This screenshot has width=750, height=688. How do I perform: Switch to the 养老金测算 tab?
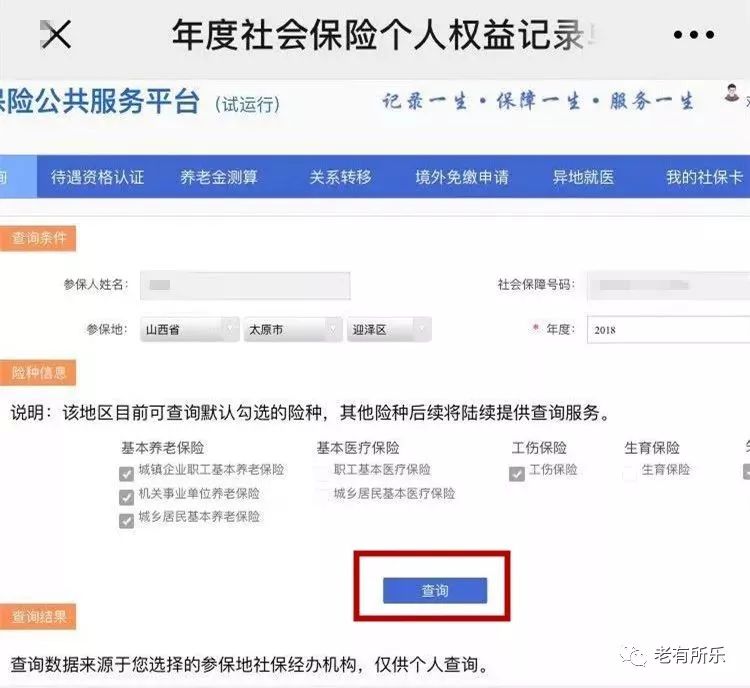click(219, 177)
